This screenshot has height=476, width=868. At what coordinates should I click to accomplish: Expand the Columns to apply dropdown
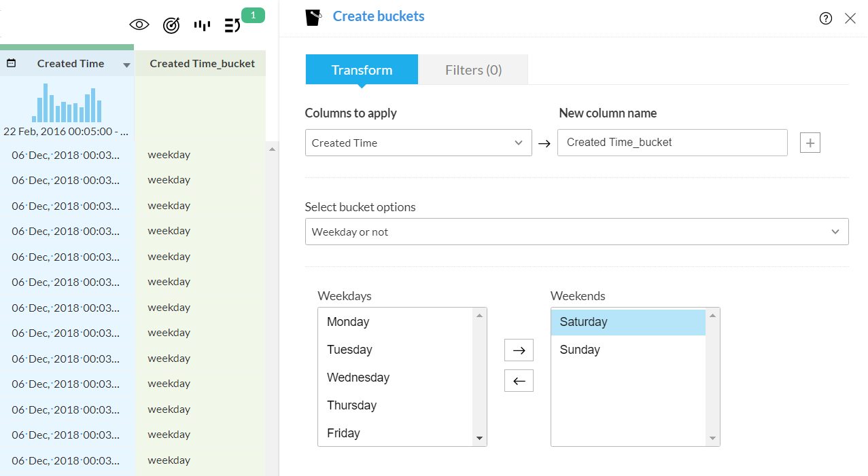point(418,143)
